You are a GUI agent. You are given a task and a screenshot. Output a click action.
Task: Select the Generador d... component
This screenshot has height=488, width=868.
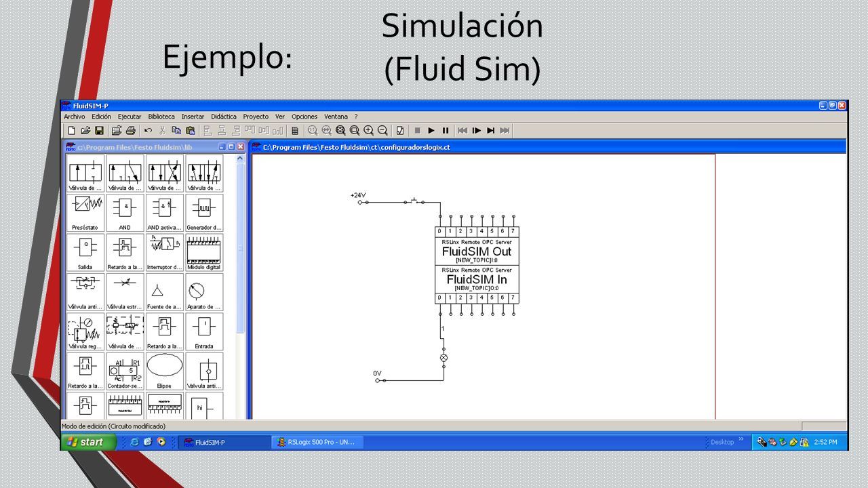point(204,213)
